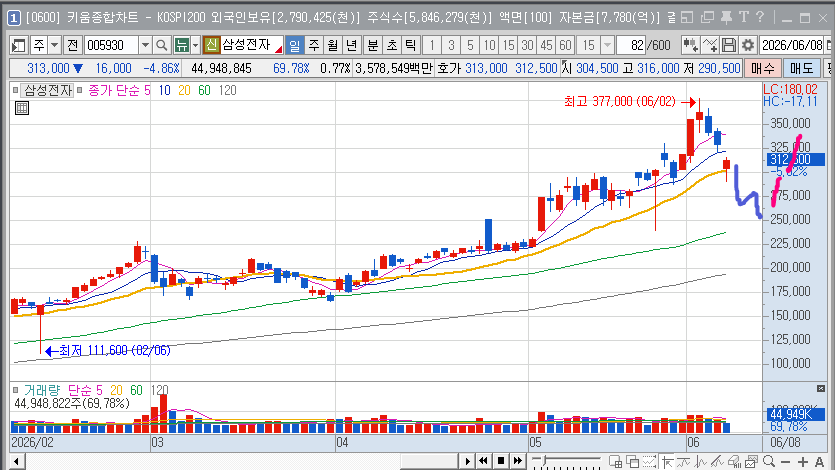Toggle the 거래량 volume indicator checkbox
The width and height of the screenshot is (835, 470).
point(15,390)
